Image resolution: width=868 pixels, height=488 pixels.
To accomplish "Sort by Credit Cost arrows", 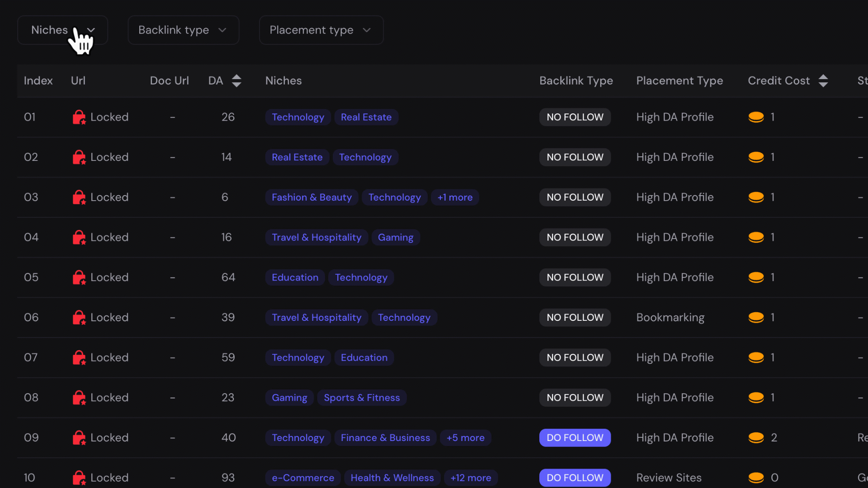I will point(823,81).
